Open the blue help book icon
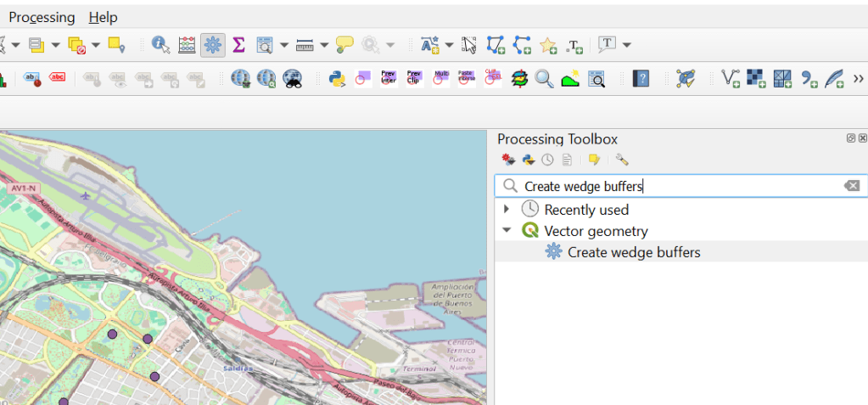 641,79
